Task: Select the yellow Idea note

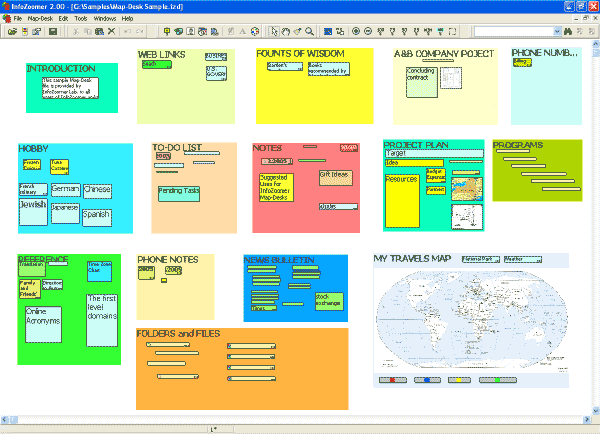Action: (414, 163)
